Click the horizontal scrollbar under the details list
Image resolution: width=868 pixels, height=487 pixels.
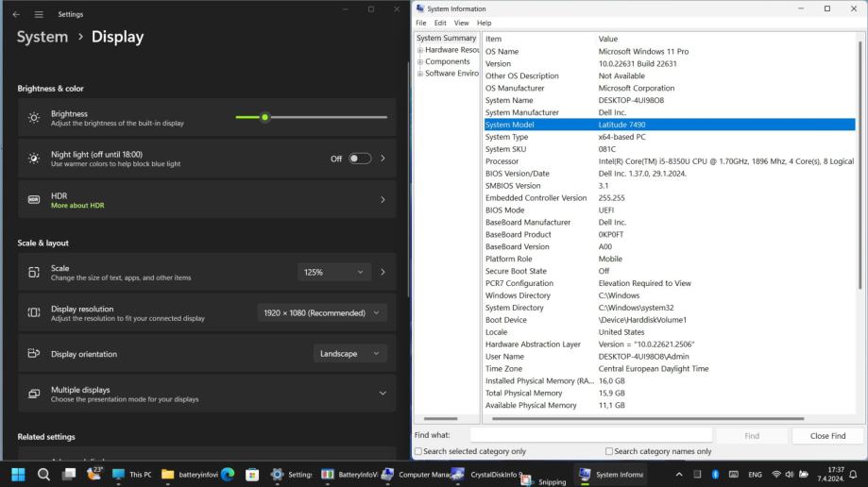[x=648, y=419]
